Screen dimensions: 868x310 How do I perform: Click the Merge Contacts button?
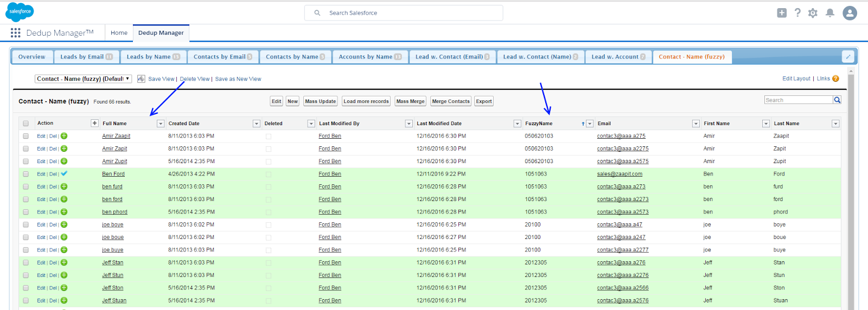click(x=451, y=101)
